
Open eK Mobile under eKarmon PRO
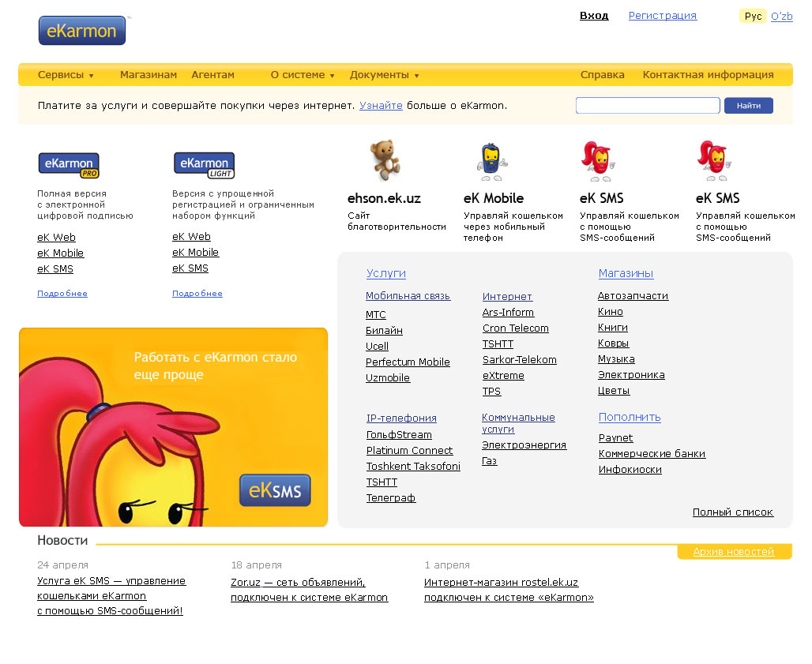click(x=60, y=253)
